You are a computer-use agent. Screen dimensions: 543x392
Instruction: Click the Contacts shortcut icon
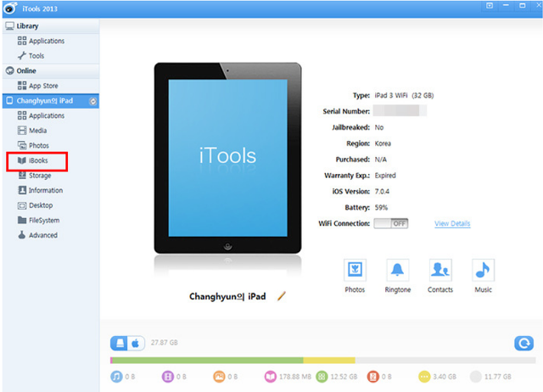pyautogui.click(x=440, y=270)
